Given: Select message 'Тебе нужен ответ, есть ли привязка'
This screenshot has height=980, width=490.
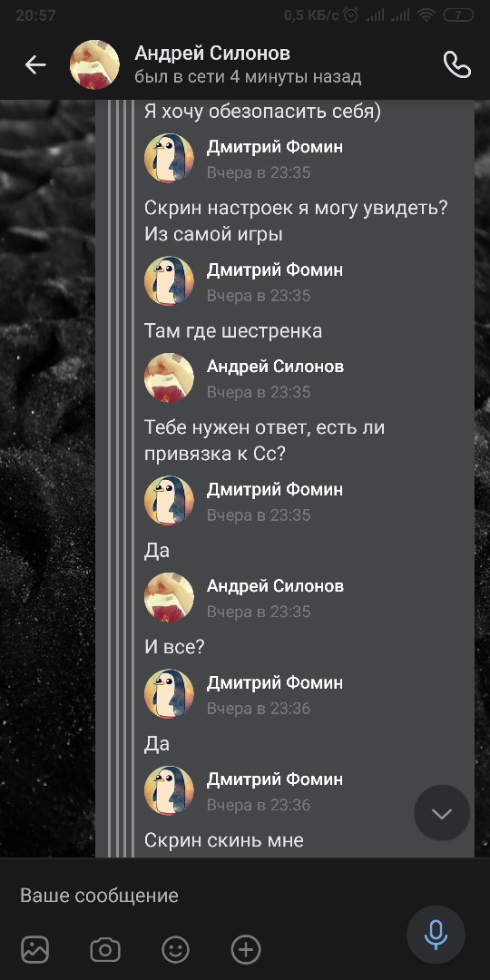Looking at the screenshot, I should 264,441.
